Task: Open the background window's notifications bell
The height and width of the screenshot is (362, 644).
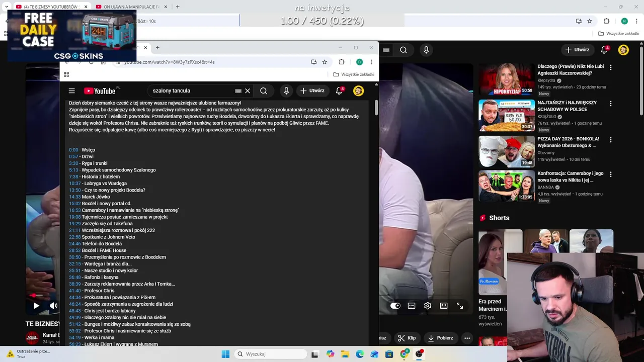Action: tap(605, 50)
